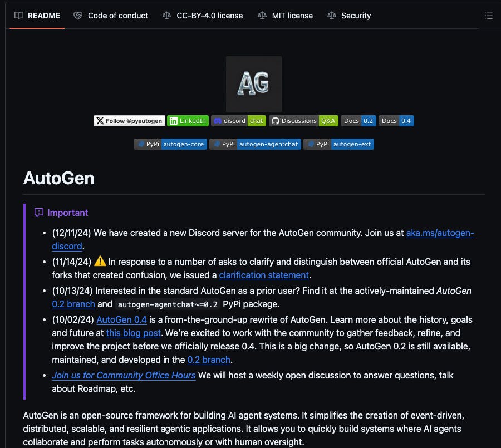Screen dimensions: 501x448
Task: Open the PyPi autogen-agentchat badge
Action: click(256, 144)
